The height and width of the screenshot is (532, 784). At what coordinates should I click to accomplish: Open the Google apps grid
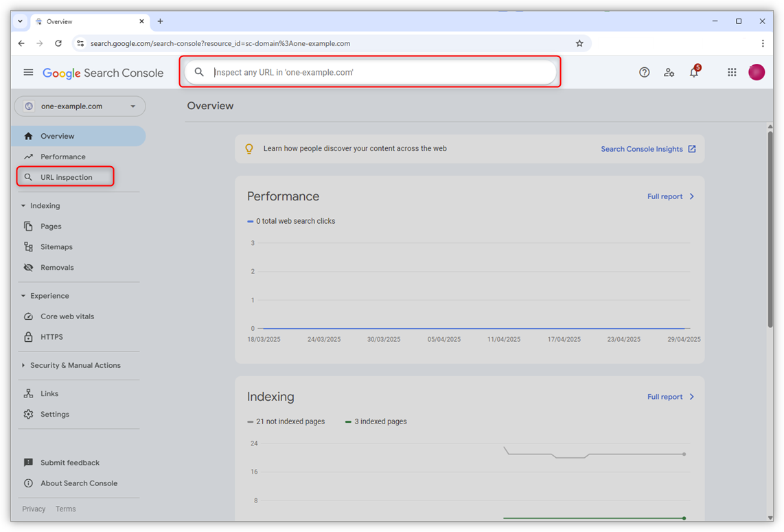click(732, 72)
